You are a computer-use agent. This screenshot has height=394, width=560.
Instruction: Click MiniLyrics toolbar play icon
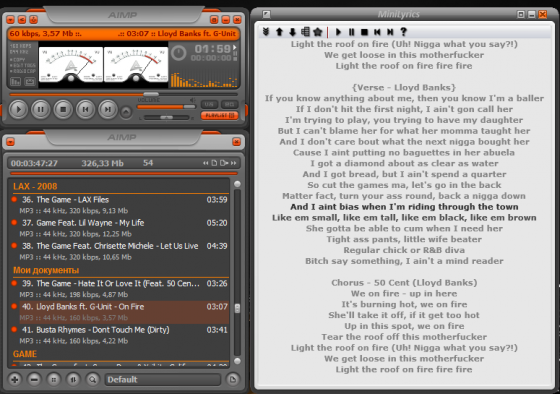click(x=338, y=32)
